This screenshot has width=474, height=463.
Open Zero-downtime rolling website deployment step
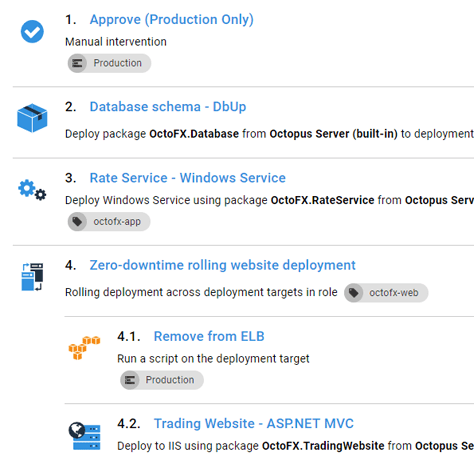tap(222, 265)
